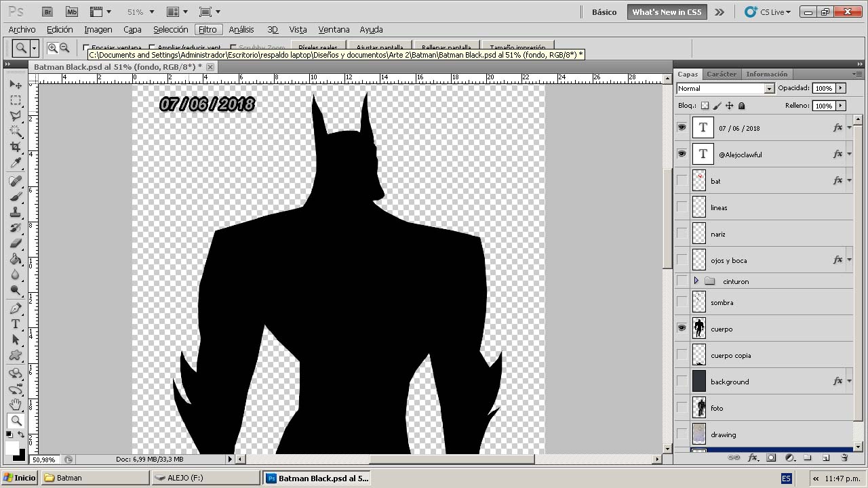The image size is (868, 488).
Task: Click the delete layer trash icon
Action: pyautogui.click(x=844, y=458)
